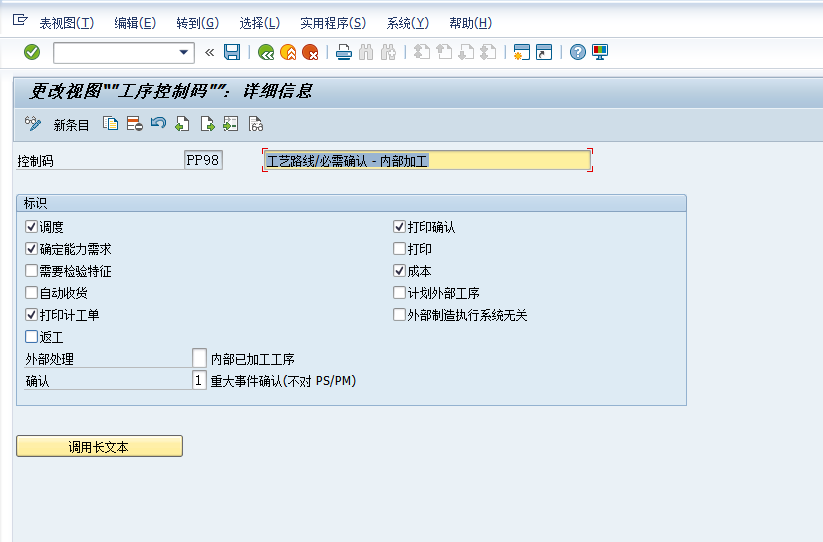Uncheck the 打印计工单 checkbox
This screenshot has width=823, height=542.
[x=31, y=315]
